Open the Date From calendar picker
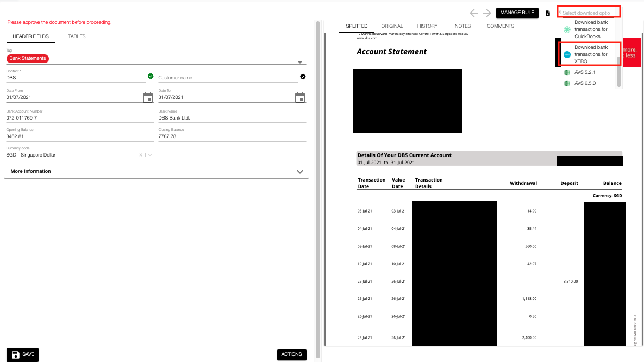Screen dimensions: 644x362 [148, 97]
